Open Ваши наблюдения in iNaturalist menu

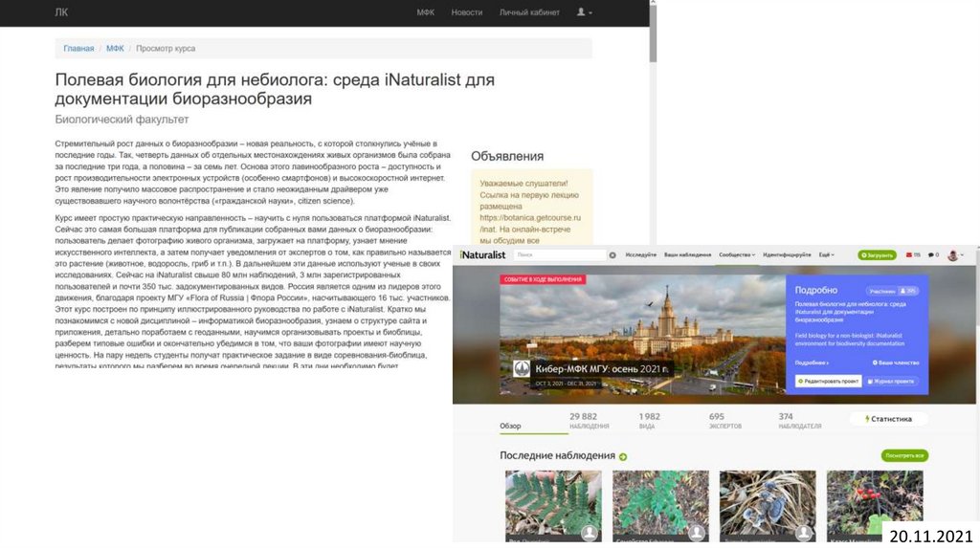(x=687, y=254)
